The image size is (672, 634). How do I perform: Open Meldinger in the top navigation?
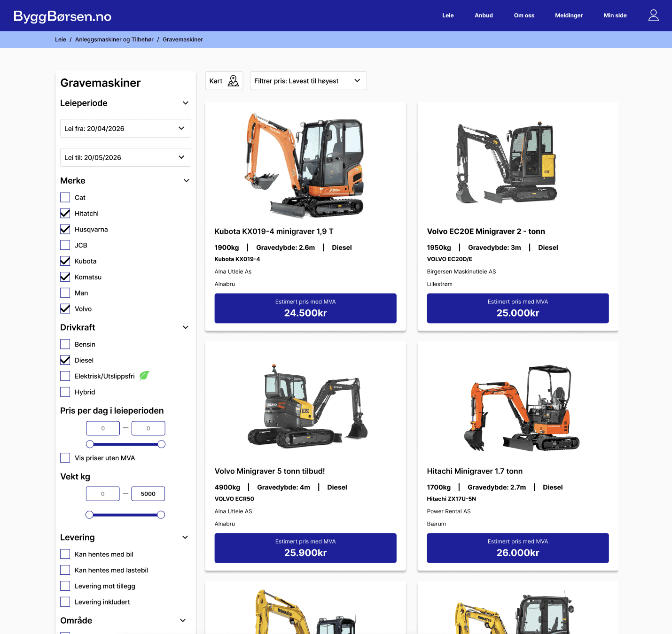[569, 15]
